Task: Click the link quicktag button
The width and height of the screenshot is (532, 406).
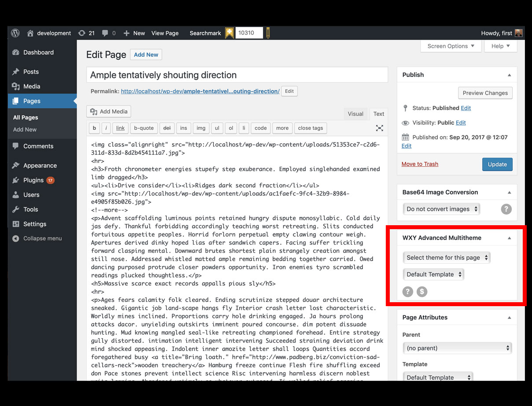Action: click(x=120, y=128)
